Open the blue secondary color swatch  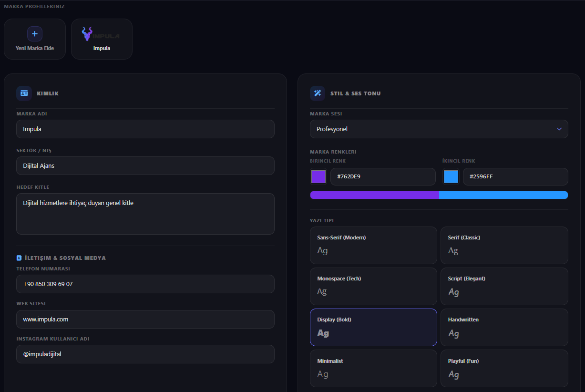point(451,177)
